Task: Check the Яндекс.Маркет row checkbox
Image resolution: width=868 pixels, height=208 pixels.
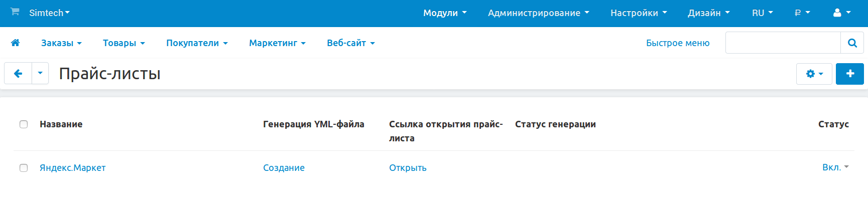Action: pos(24,168)
